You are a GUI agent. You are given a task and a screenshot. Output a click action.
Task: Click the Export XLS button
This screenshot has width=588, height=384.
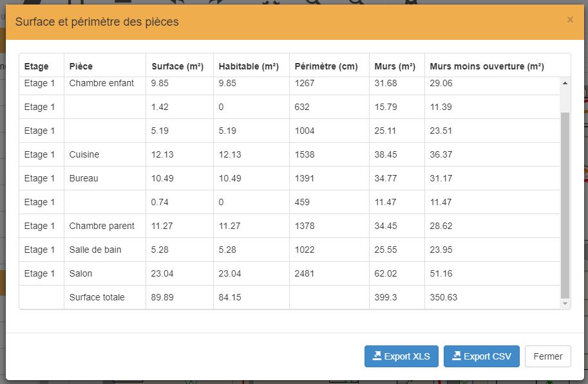(x=401, y=356)
